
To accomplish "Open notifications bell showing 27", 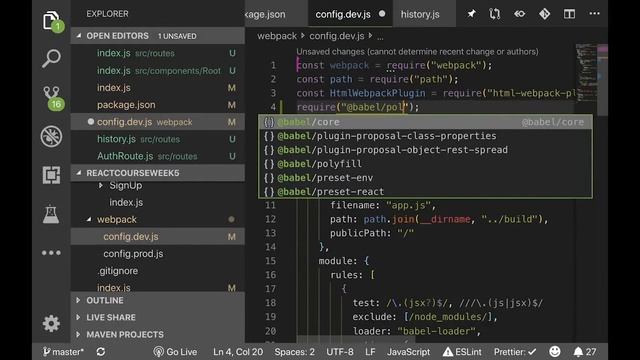I will [x=585, y=351].
